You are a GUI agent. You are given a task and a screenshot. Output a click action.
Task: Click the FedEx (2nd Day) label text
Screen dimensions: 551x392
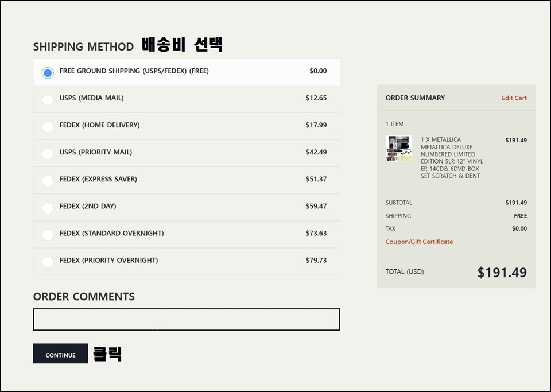click(x=88, y=206)
